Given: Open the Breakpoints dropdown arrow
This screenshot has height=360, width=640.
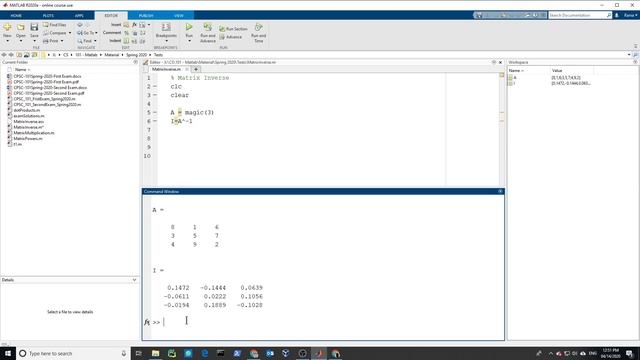Looking at the screenshot, I should click(166, 41).
